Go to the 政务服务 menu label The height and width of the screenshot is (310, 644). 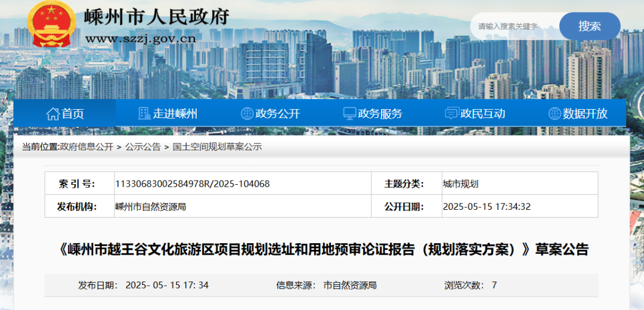(380, 114)
